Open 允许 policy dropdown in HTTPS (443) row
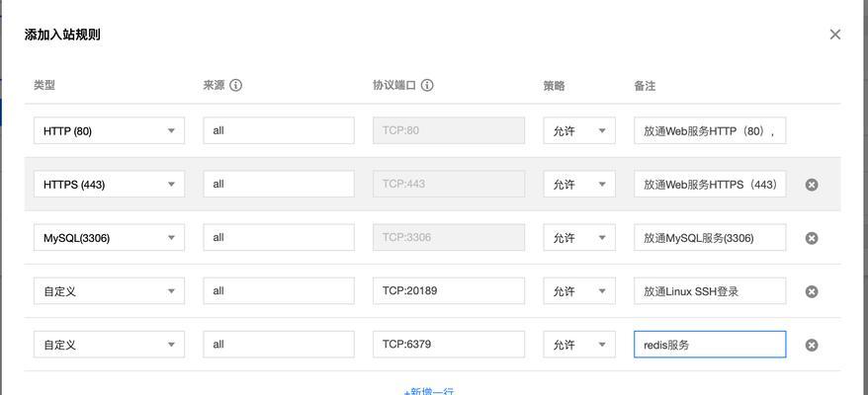 (x=579, y=185)
